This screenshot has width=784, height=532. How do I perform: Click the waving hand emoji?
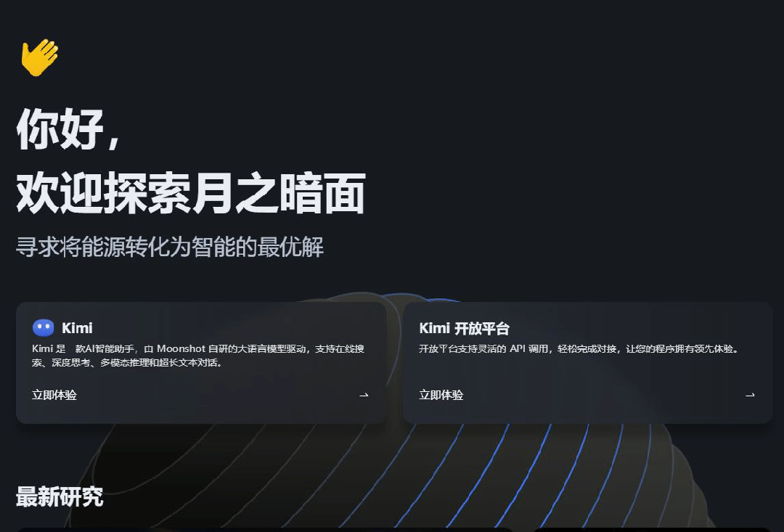(39, 57)
